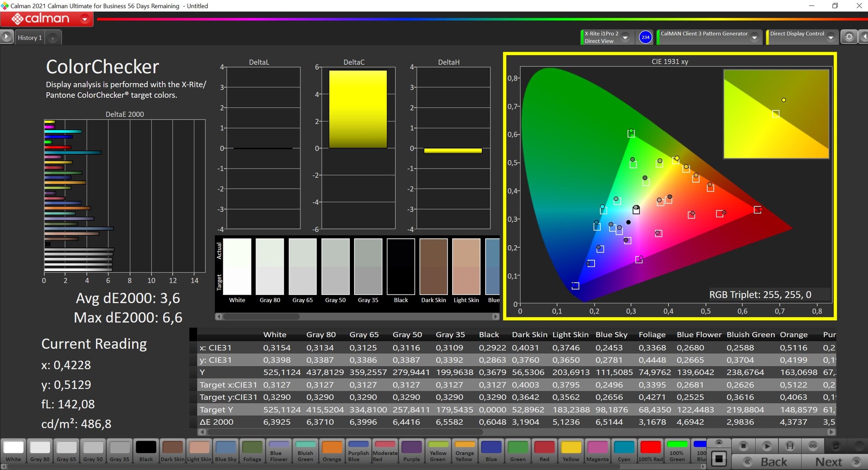
Task: Open the X-Rite i1Pro 2 meter dropdown
Action: click(625, 38)
